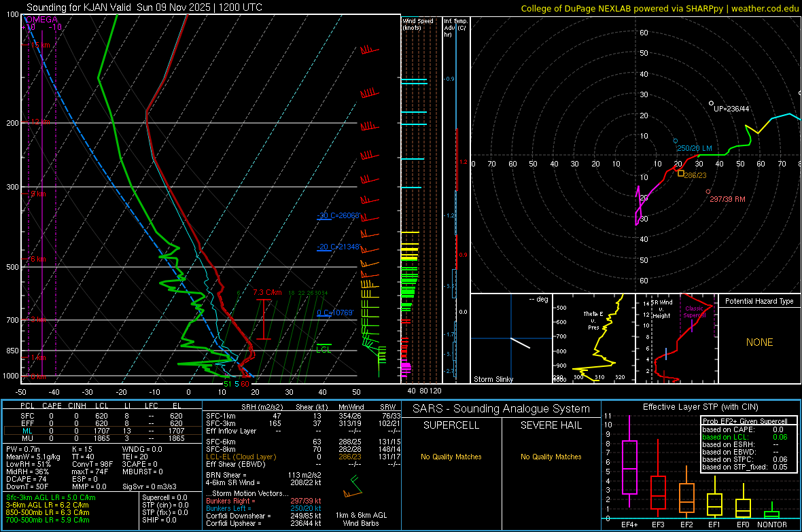Click the SFC-1km shear row label

(221, 416)
